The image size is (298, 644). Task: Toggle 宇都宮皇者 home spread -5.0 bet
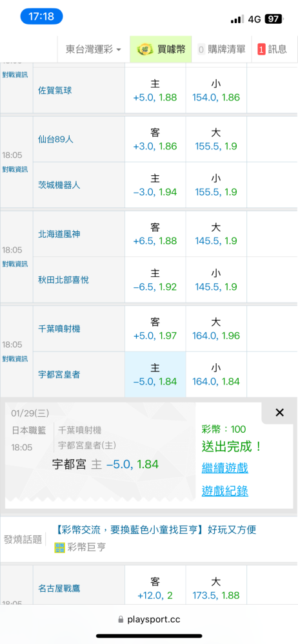[x=155, y=374]
